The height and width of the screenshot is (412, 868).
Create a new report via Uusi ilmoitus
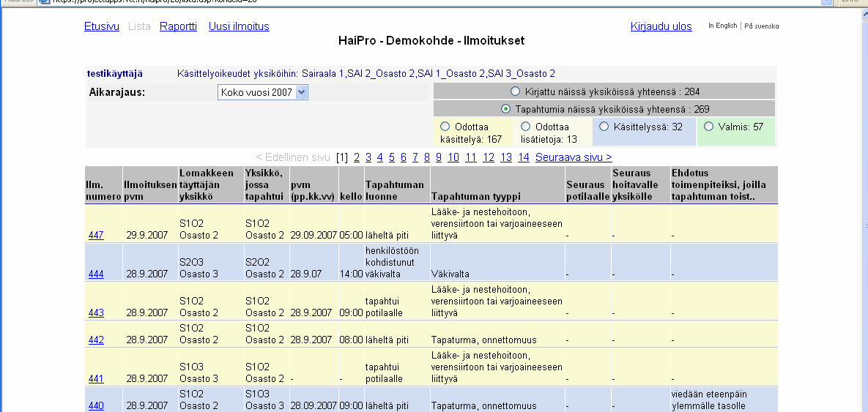point(239,26)
